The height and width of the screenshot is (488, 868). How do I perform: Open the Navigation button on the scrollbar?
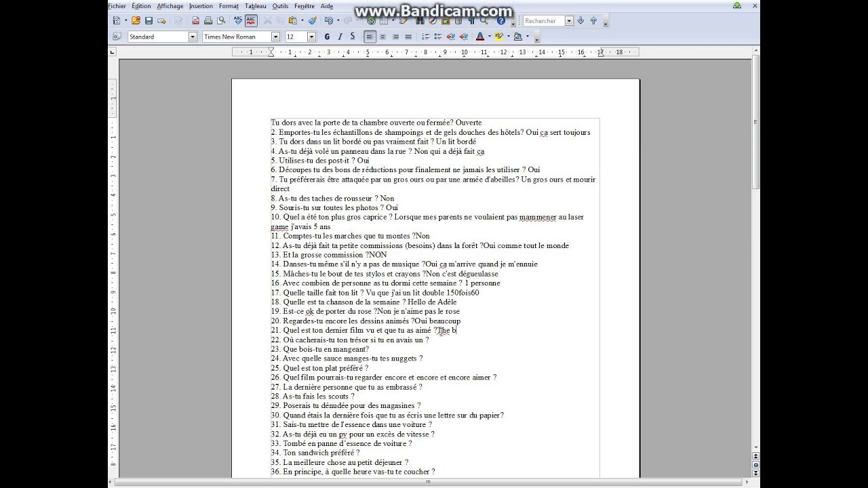[x=756, y=465]
